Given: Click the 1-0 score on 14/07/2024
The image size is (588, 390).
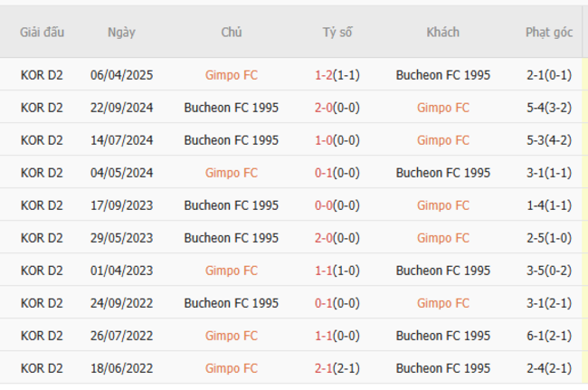Looking at the screenshot, I should click(x=324, y=140).
